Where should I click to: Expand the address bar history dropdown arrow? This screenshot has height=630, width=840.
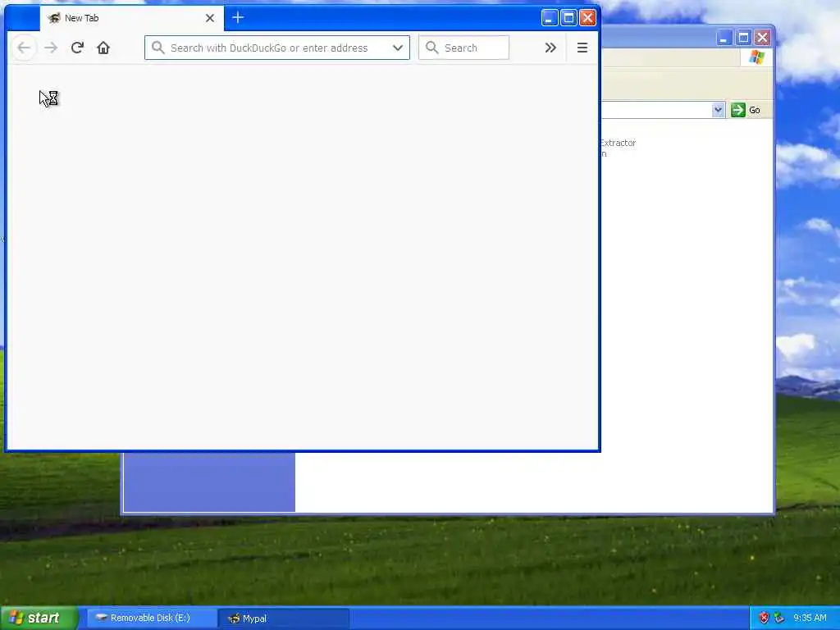pos(398,48)
